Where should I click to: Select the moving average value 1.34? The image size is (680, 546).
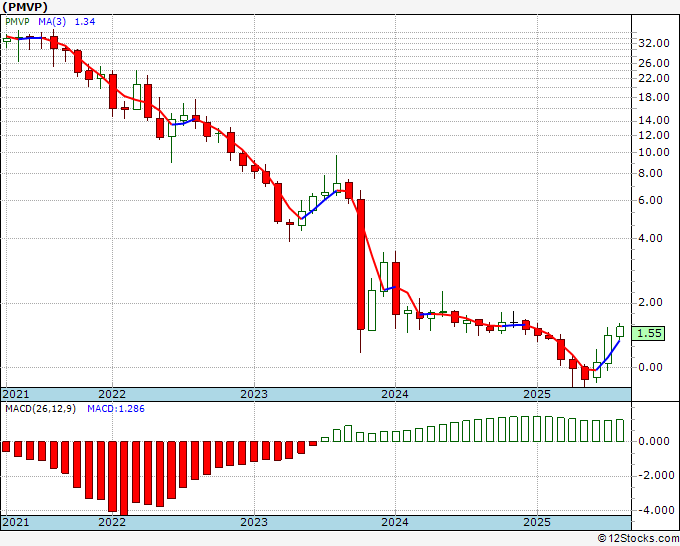pos(85,22)
